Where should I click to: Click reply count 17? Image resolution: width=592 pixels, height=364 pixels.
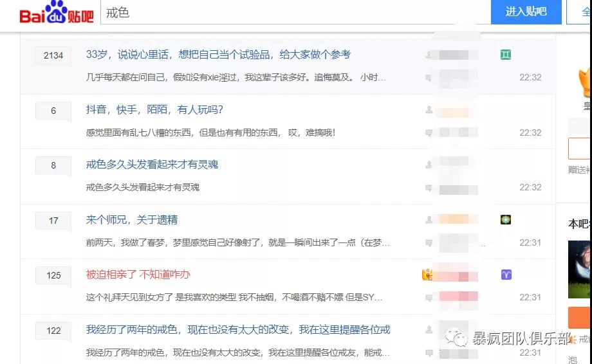pyautogui.click(x=53, y=221)
